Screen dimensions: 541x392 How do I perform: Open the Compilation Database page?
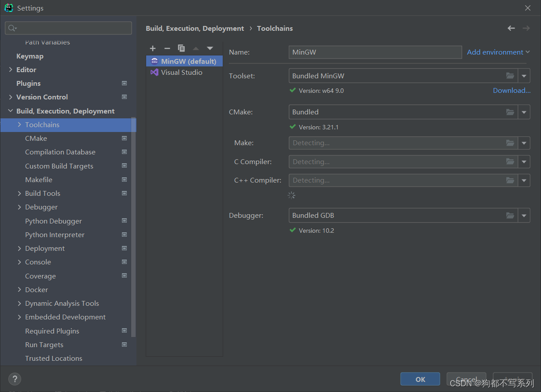click(60, 152)
